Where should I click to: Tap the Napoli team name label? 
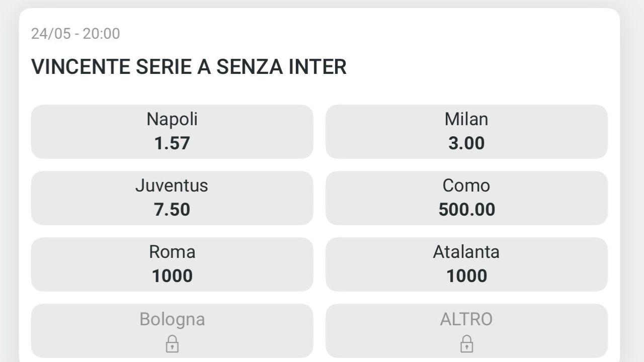click(173, 119)
